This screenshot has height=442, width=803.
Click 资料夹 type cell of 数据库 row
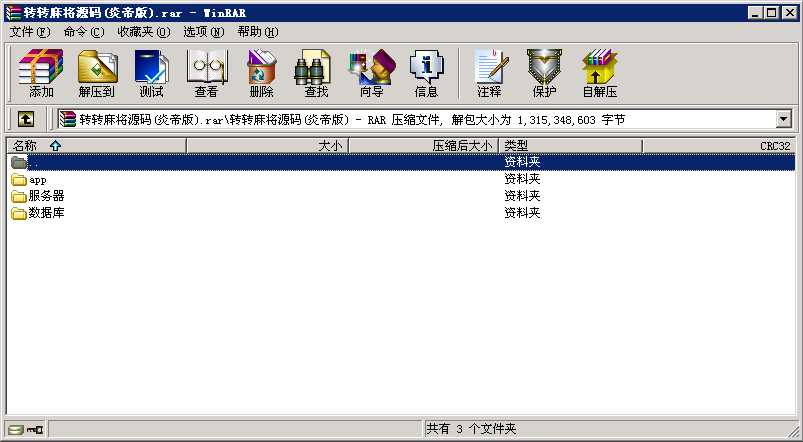[x=522, y=213]
